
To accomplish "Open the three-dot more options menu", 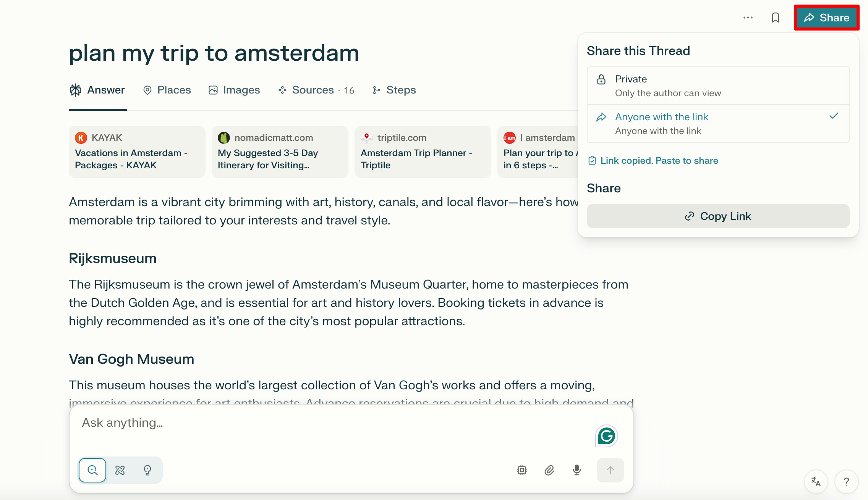I will tap(748, 18).
